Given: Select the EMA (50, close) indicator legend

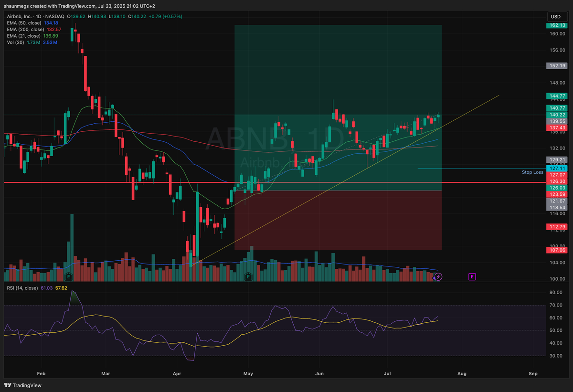Looking at the screenshot, I should coord(23,23).
